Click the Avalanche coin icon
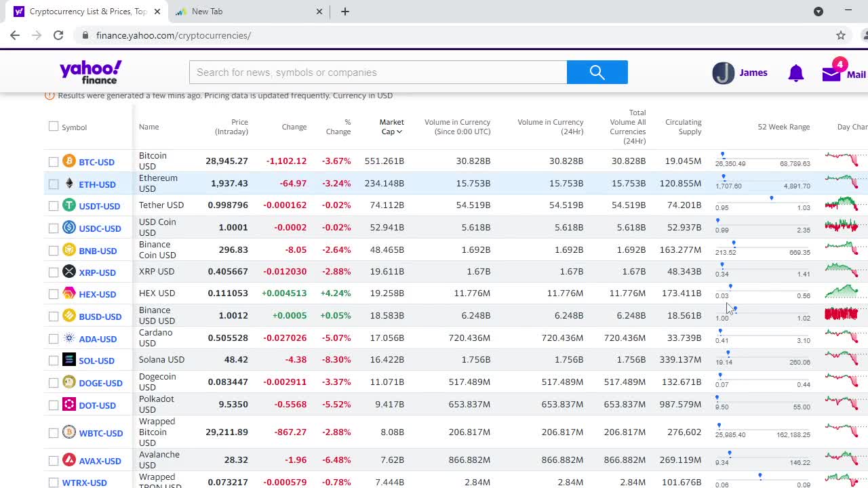 [x=69, y=460]
